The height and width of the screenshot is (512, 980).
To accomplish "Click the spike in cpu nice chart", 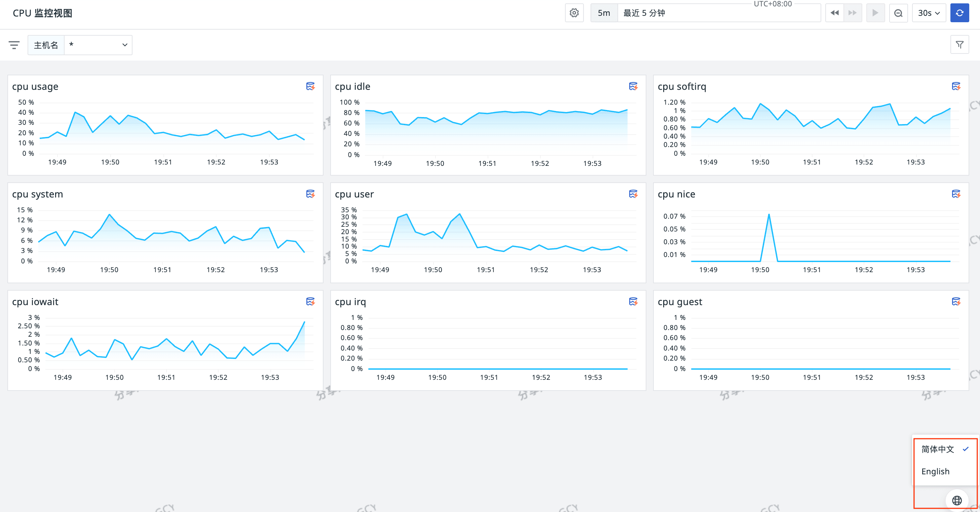I will 769,215.
